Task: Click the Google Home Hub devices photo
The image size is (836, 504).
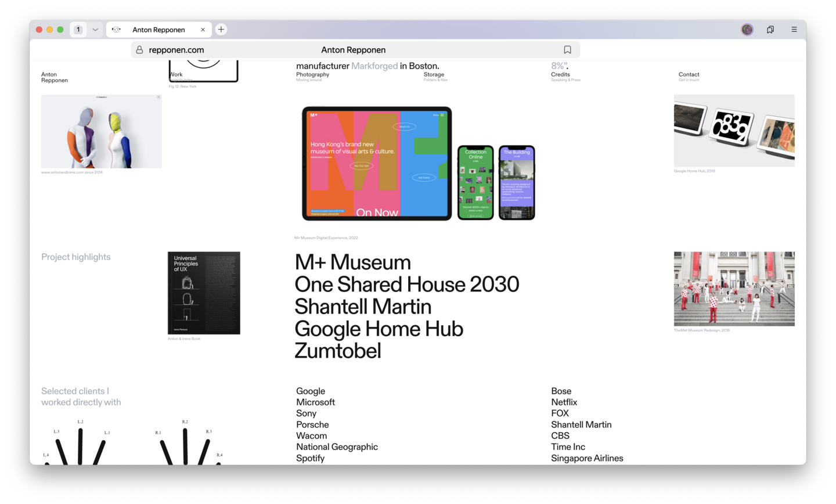Action: (x=734, y=131)
